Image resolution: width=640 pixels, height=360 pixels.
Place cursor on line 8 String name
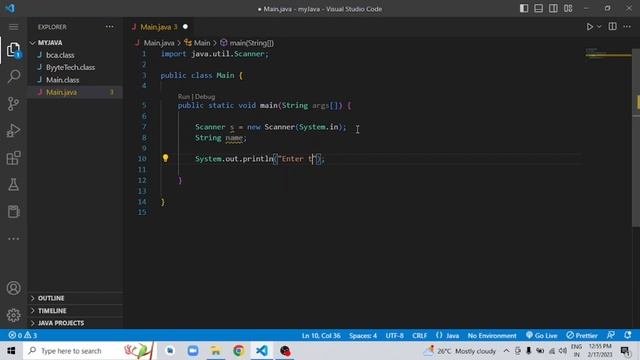[x=221, y=138]
